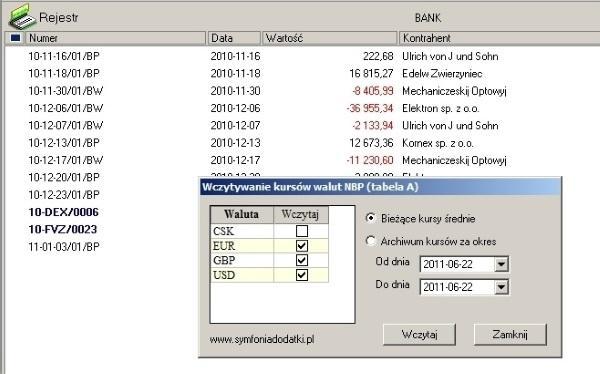Screen dimensions: 600x374
Task: Uncheck the USD currency checkbox
Action: coord(302,275)
